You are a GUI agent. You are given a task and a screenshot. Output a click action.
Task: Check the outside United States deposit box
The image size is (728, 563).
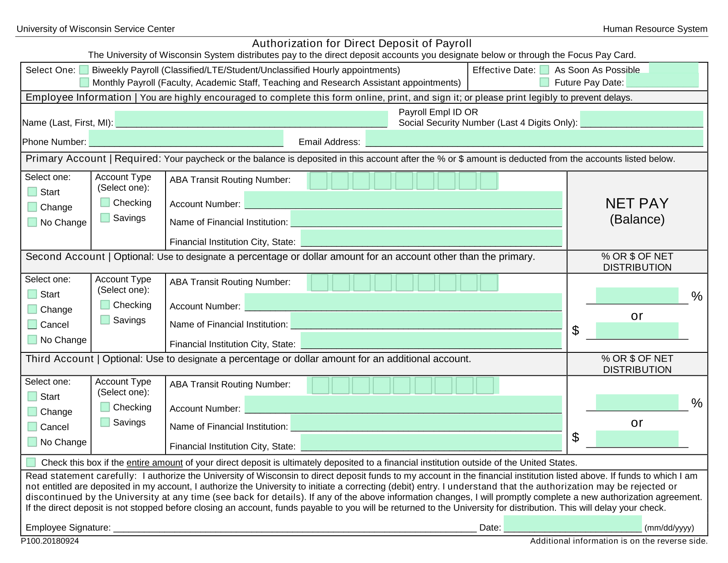[31, 462]
